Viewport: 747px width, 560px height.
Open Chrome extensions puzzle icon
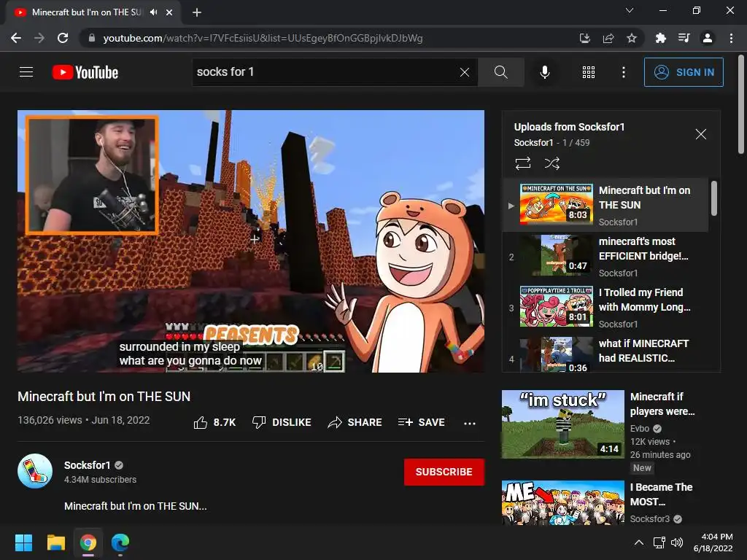tap(660, 38)
